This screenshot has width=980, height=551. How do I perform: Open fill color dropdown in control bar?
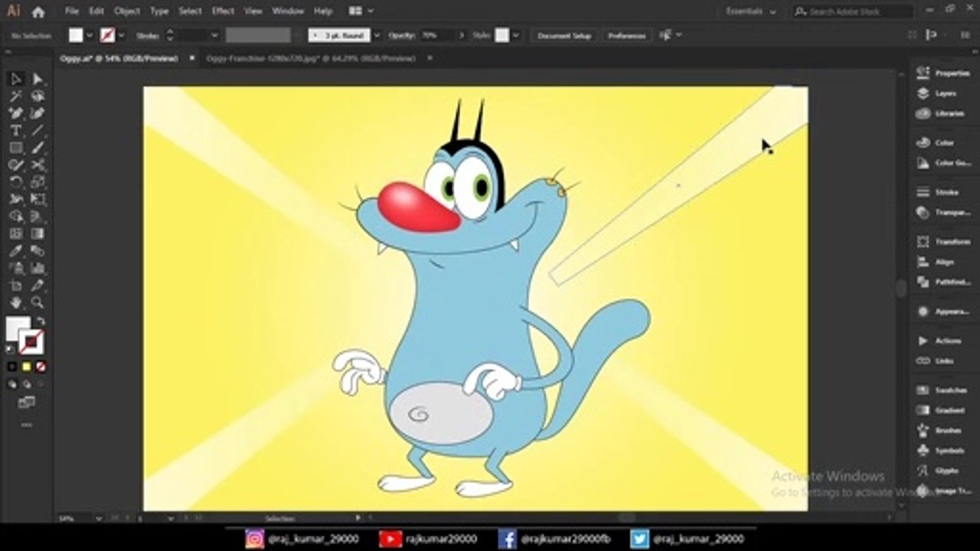tap(90, 35)
